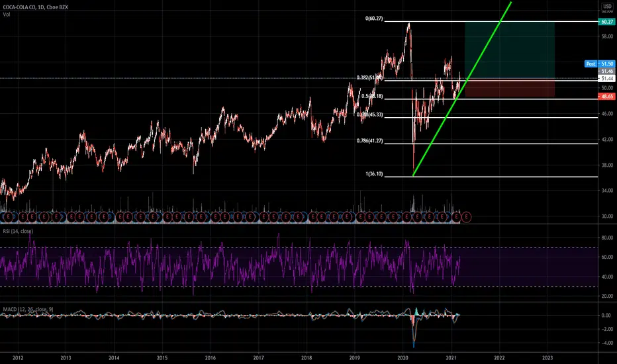Open the USD currency selector
This screenshot has height=364, width=617.
coord(608,7)
